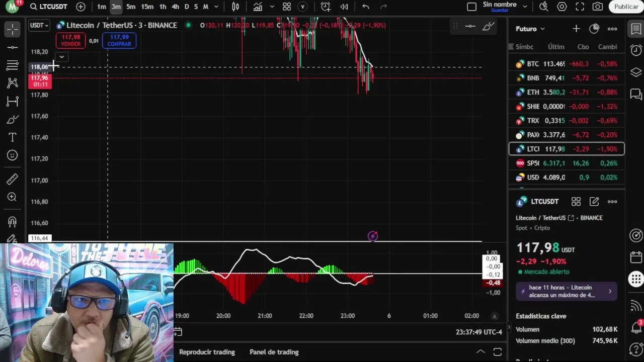Image resolution: width=644 pixels, height=362 pixels.
Task: Open the user profile menu avatar
Action: (12, 7)
